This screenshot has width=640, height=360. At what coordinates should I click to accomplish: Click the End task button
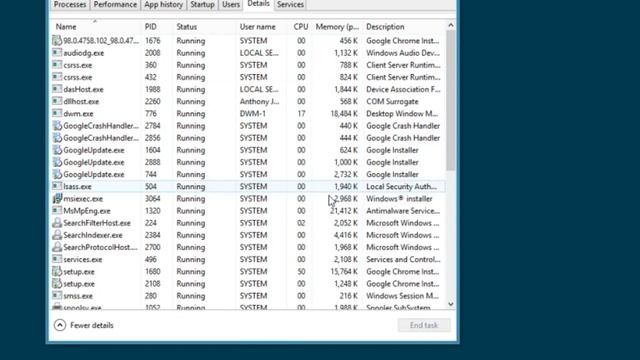pyautogui.click(x=424, y=325)
